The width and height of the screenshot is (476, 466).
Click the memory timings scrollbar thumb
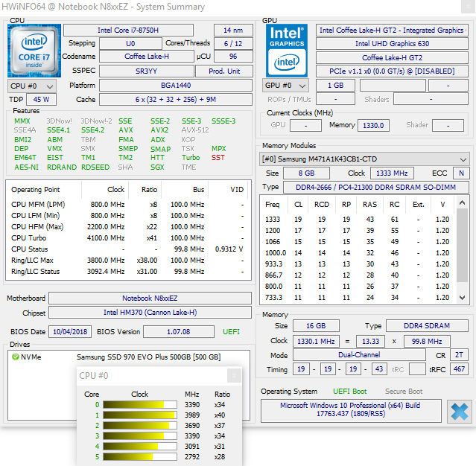[462, 245]
